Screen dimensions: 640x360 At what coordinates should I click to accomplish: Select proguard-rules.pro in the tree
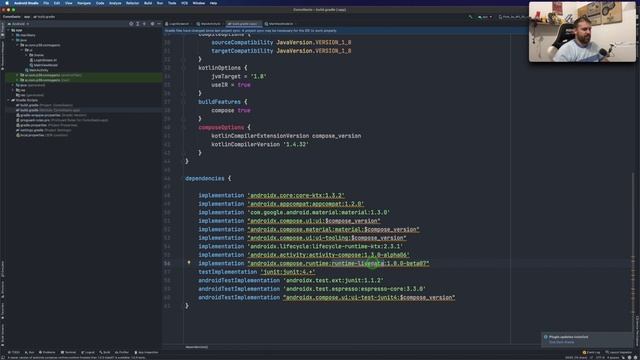(61, 120)
